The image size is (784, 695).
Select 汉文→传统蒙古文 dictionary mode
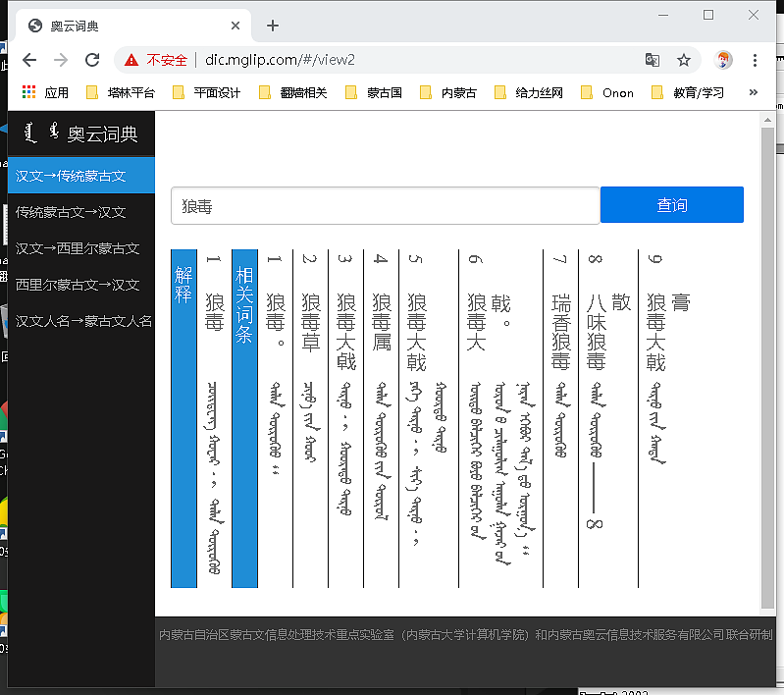click(x=81, y=176)
